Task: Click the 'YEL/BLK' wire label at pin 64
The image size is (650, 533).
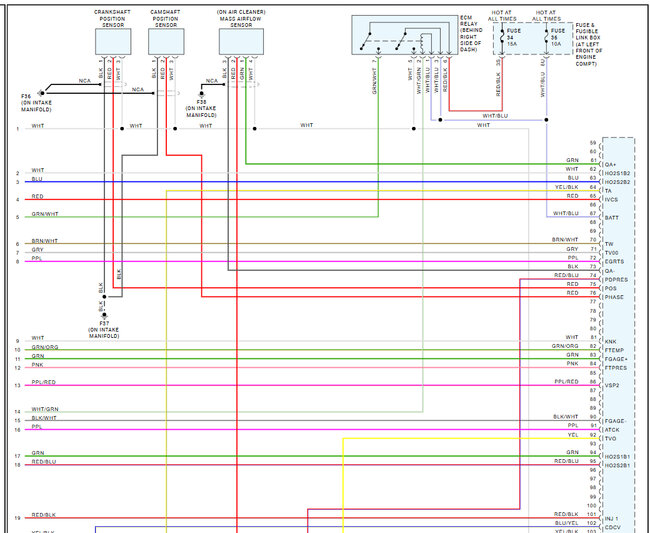Action: (x=567, y=187)
